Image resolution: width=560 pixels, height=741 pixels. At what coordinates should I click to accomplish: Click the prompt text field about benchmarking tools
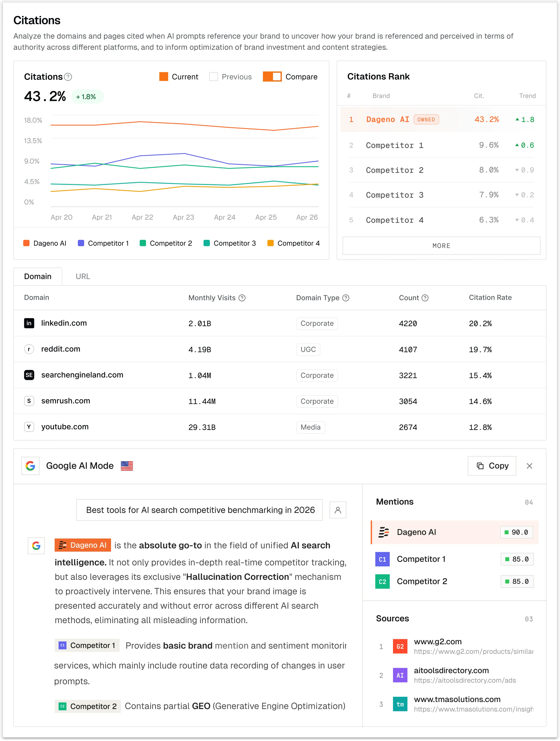[200, 510]
